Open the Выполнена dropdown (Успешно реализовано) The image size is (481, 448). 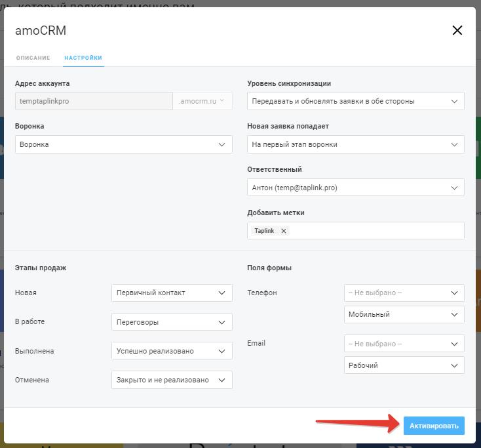tap(172, 351)
